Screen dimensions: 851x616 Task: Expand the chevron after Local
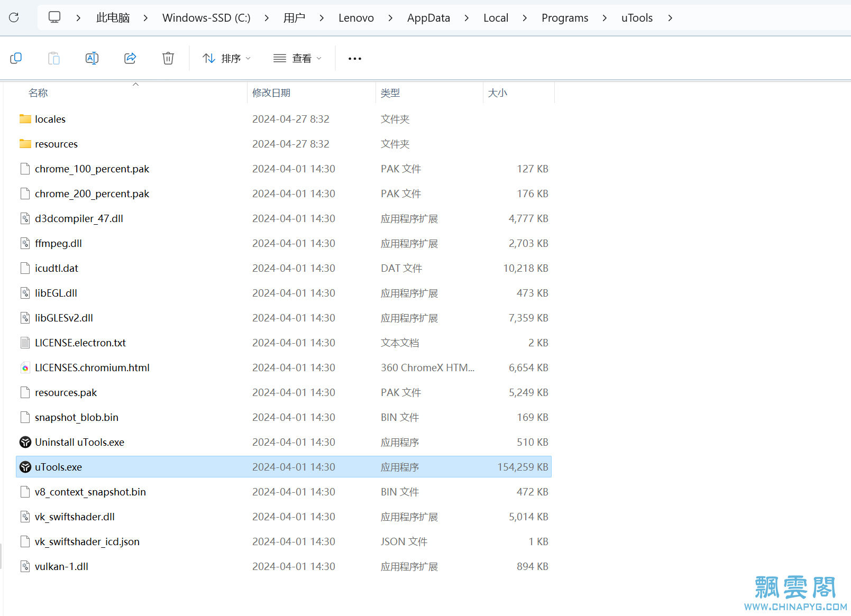pos(525,18)
